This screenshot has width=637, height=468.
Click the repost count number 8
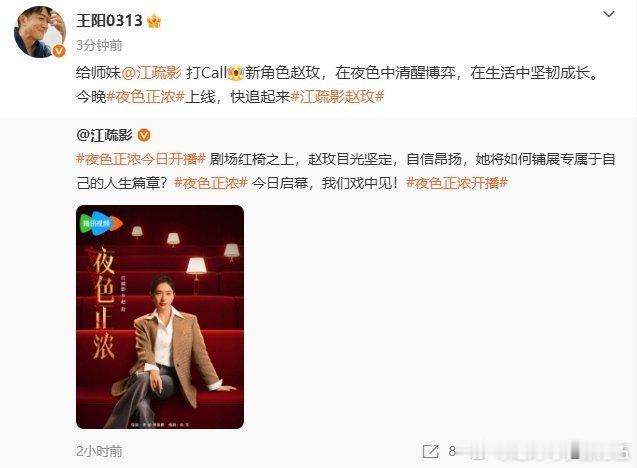coord(452,451)
